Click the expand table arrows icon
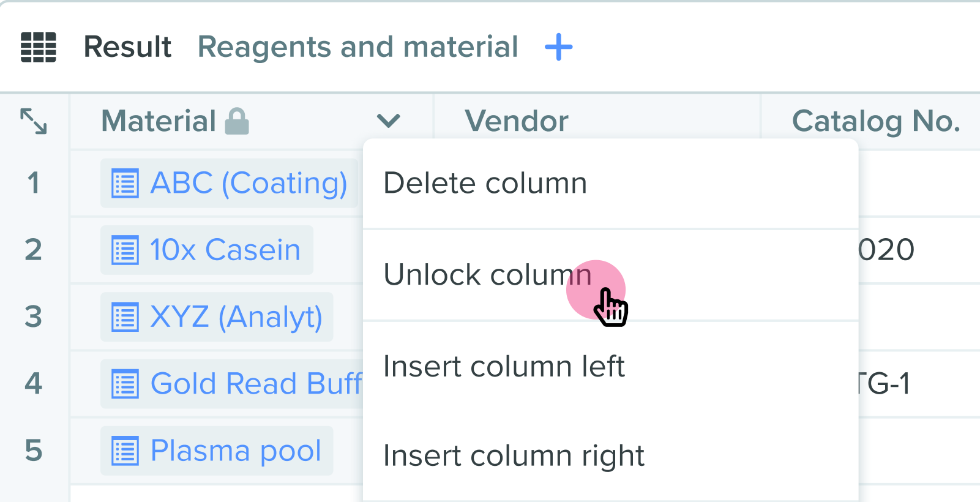Viewport: 980px width, 502px height. click(x=34, y=121)
